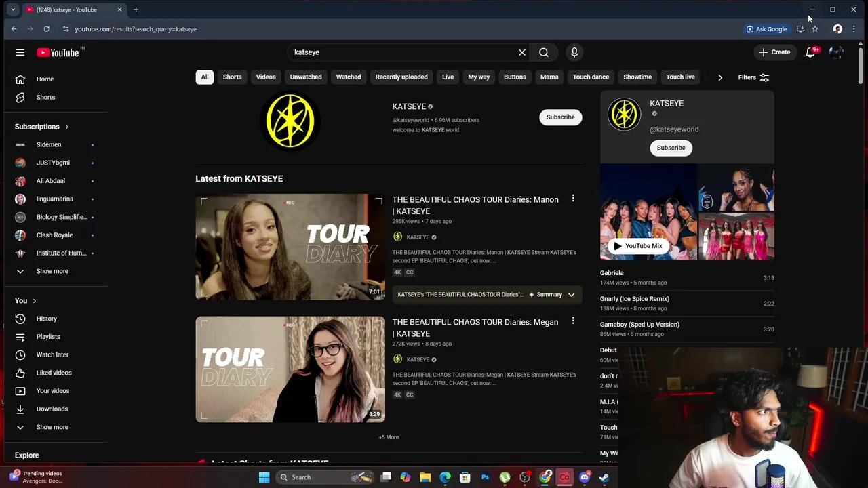Screen dimensions: 868x488
Task: Play Gnarly (Ice Spice Remix) track
Action: (687, 304)
